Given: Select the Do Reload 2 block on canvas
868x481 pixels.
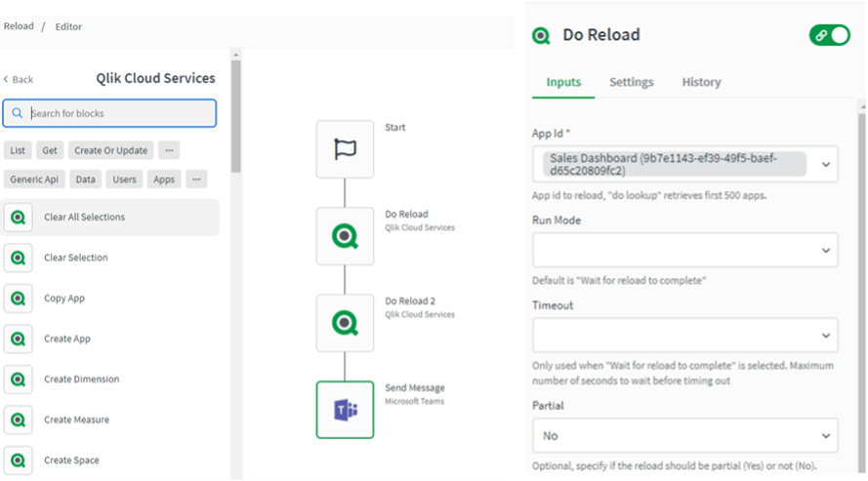Looking at the screenshot, I should point(345,323).
